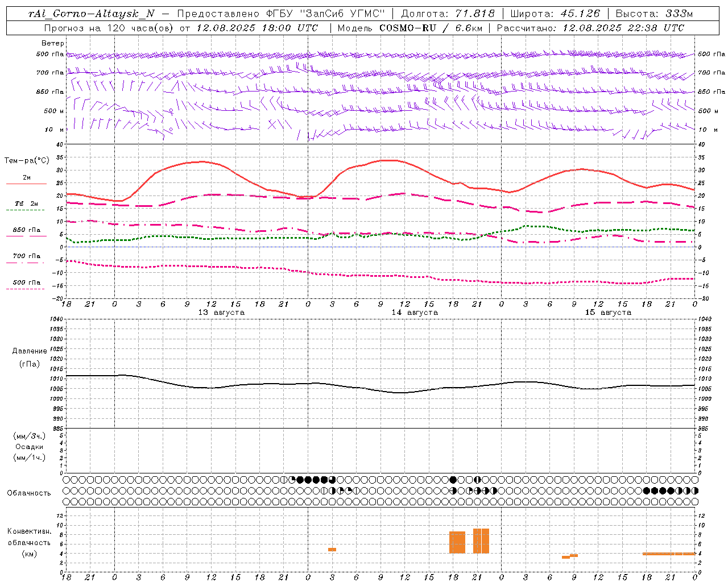Image resolution: width=728 pixels, height=582 pixels.
Task: Click the "15 августа" date label
Action: pos(608,313)
